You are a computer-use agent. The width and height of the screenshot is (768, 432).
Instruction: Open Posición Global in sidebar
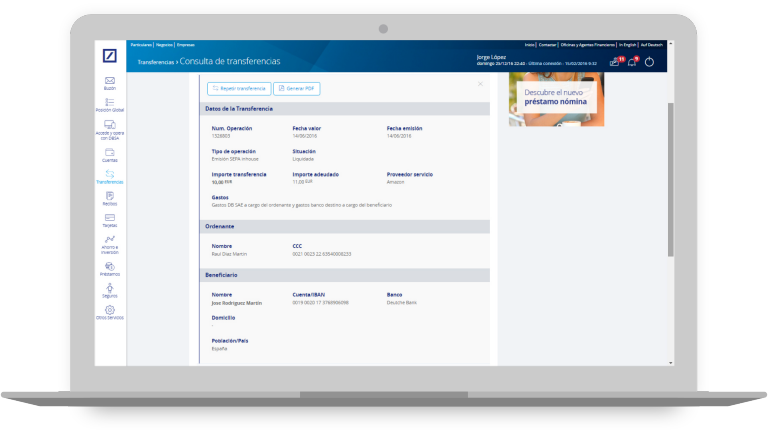point(110,103)
